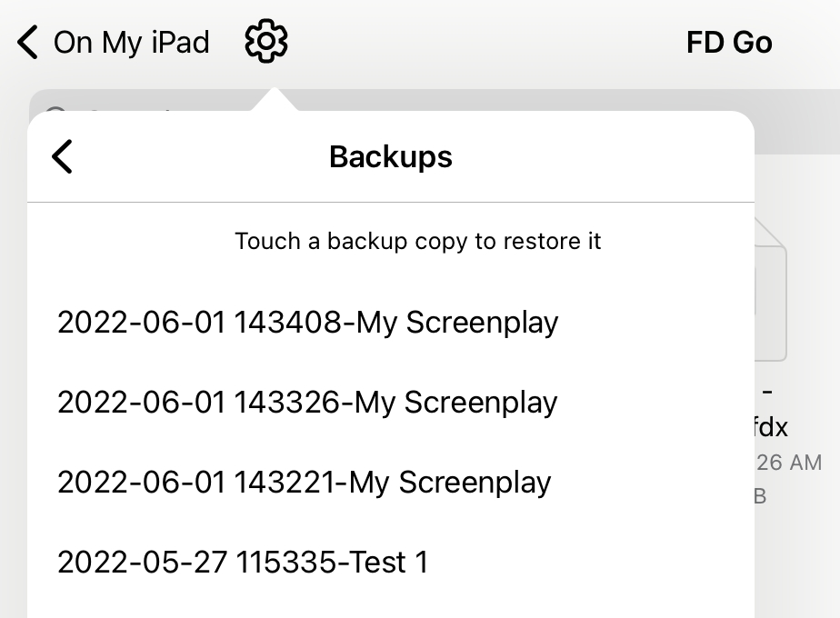Restore the 2022-05-27 Test 1 backup

point(241,563)
